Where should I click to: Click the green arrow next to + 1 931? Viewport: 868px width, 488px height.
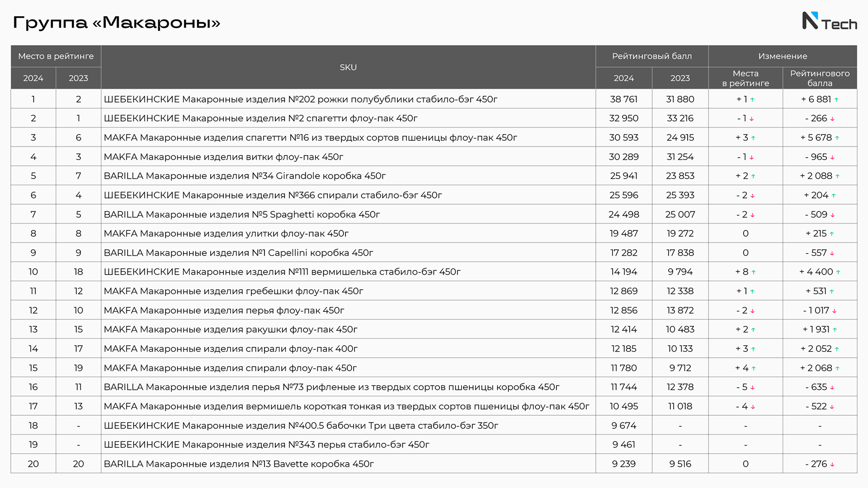835,330
